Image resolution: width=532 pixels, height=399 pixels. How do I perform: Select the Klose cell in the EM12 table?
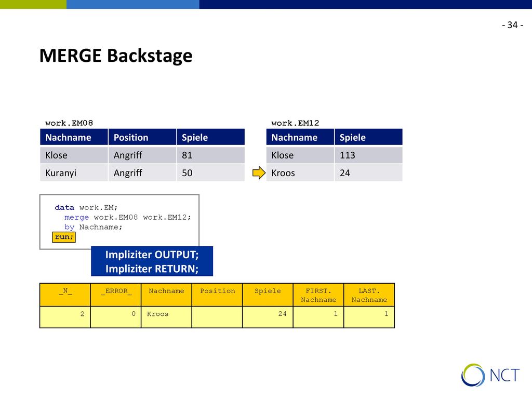[300, 155]
